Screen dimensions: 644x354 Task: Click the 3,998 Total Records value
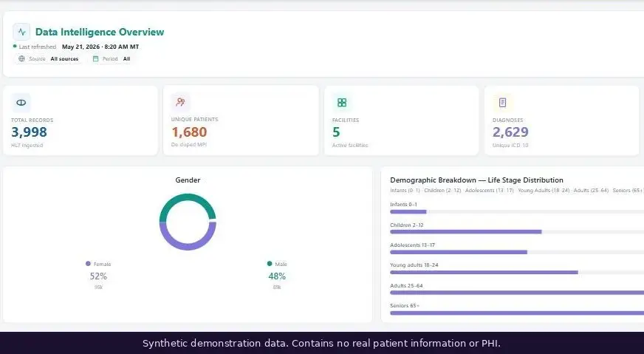(29, 132)
